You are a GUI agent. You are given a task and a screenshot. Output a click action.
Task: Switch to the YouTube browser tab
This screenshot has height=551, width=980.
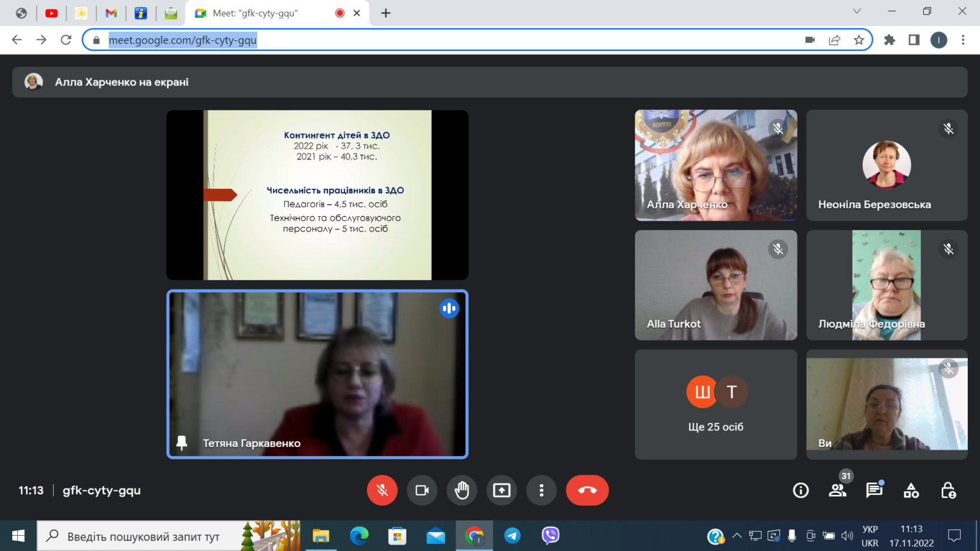pos(52,13)
